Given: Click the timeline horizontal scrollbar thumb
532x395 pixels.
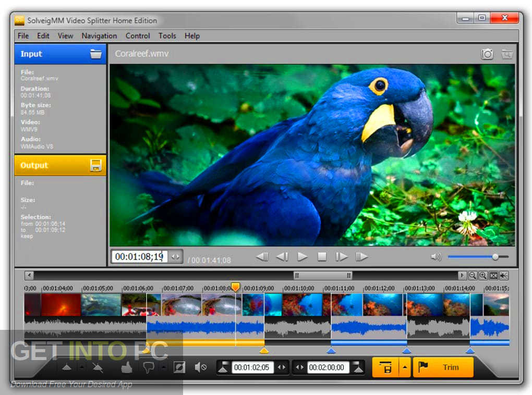Looking at the screenshot, I should coord(323,275).
